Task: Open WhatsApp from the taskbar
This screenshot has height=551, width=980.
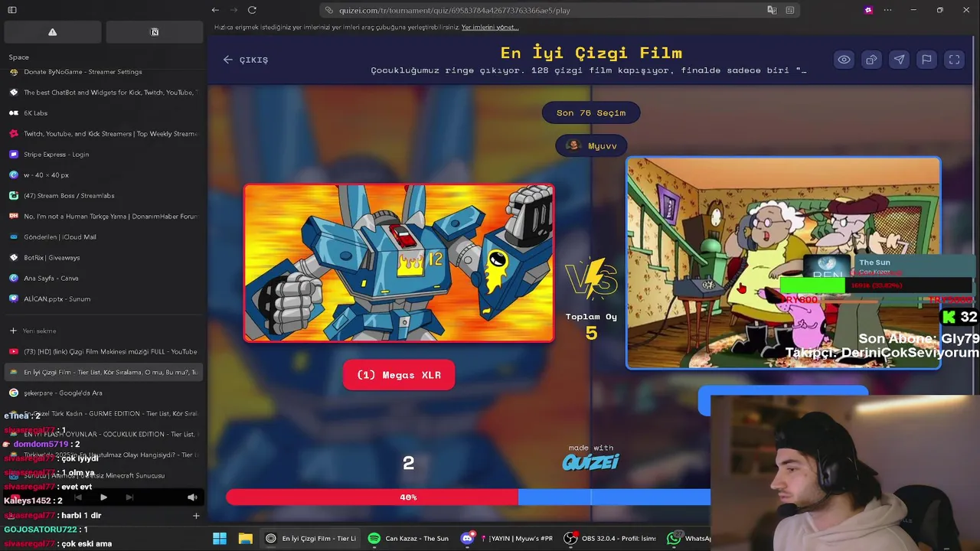Action: point(688,539)
